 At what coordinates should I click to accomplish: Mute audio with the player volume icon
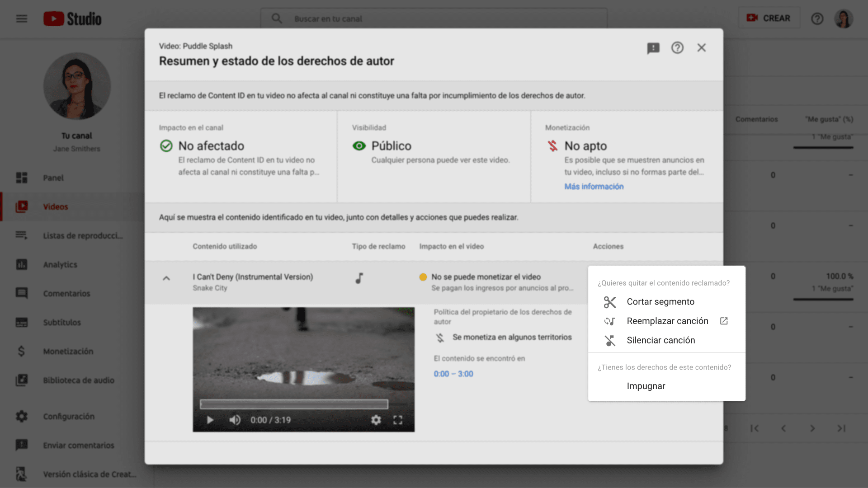point(235,420)
